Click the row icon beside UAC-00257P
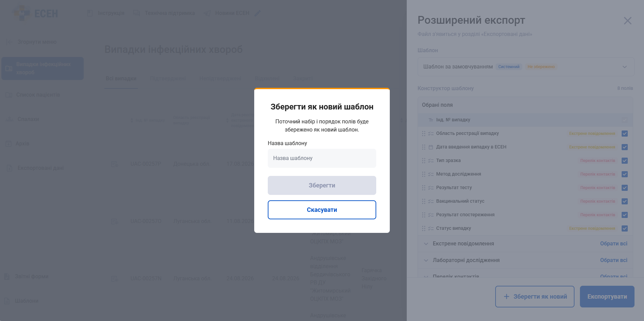 115,164
